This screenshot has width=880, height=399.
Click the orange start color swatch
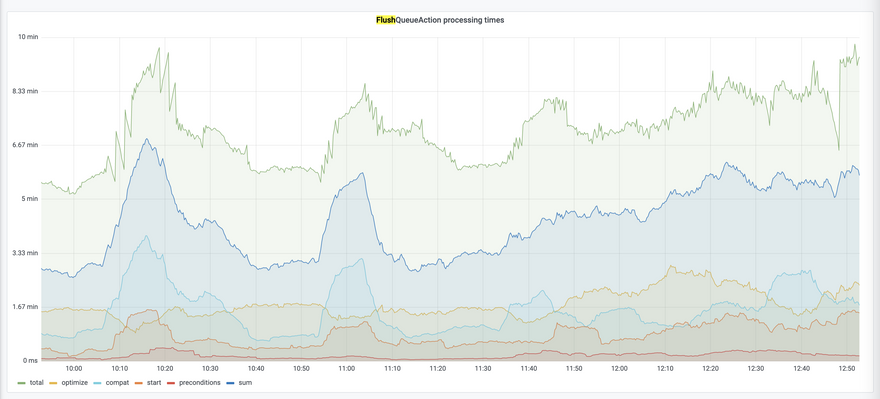[x=141, y=383]
